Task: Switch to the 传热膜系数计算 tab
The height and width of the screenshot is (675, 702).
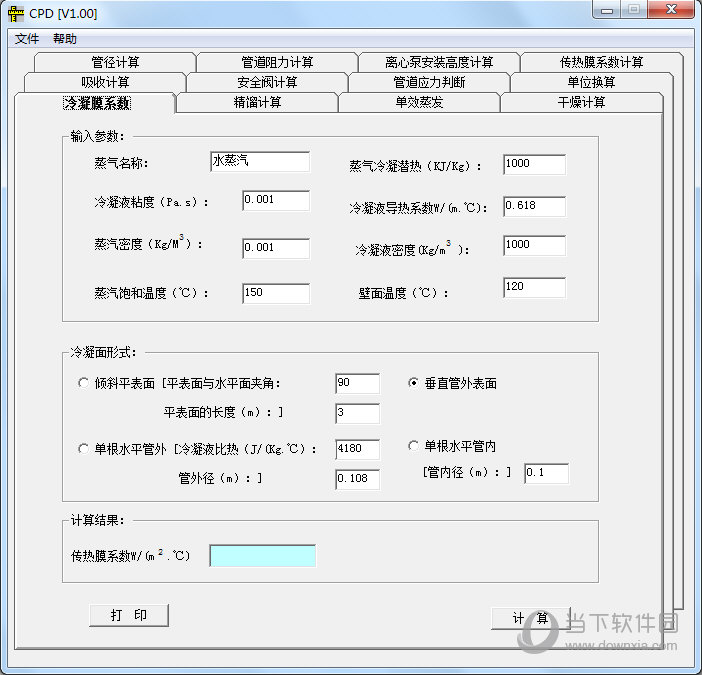Action: (601, 62)
